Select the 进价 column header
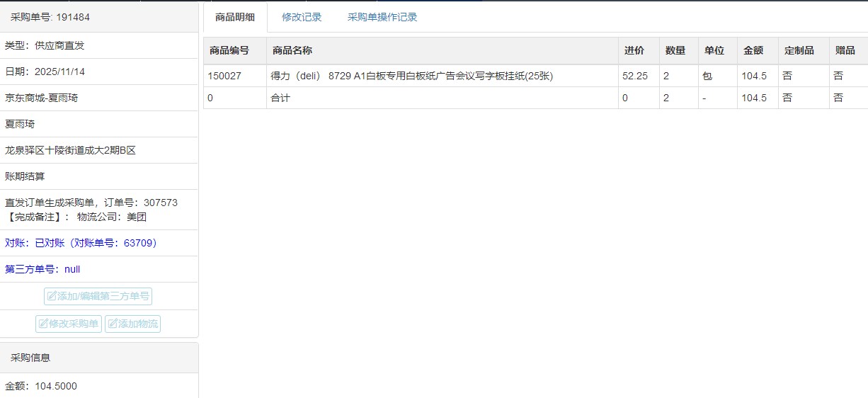868x398 pixels. 634,50
